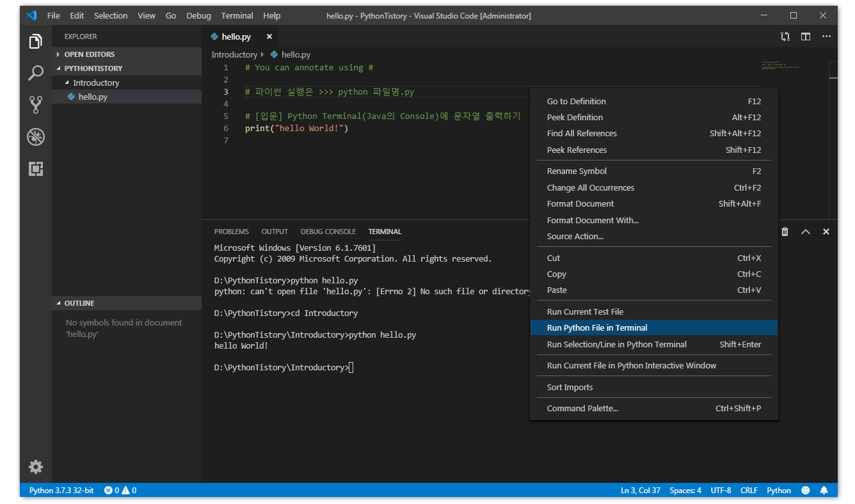855x504 pixels.
Task: Click the Python file icon in breadcrumb
Action: pyautogui.click(x=275, y=55)
